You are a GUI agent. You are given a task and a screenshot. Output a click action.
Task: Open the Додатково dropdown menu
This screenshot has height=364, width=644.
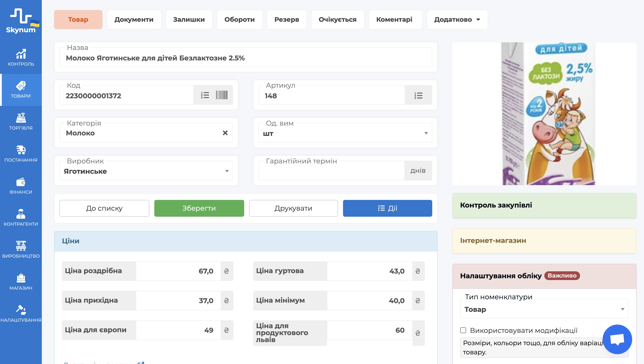tap(457, 19)
